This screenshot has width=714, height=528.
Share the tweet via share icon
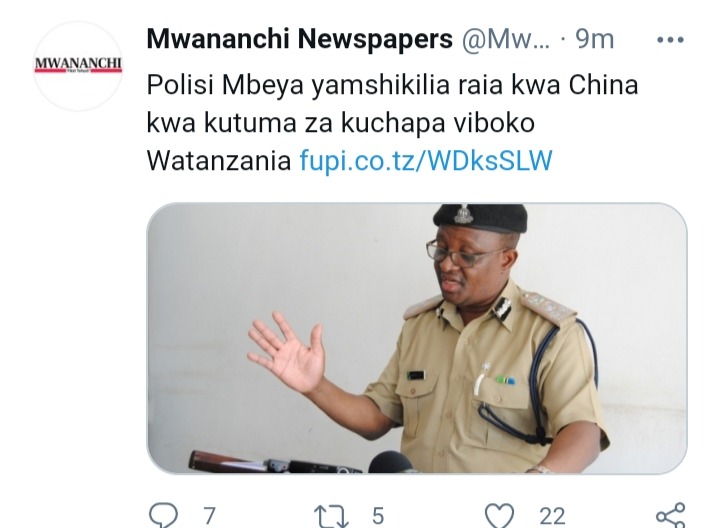pos(671,516)
